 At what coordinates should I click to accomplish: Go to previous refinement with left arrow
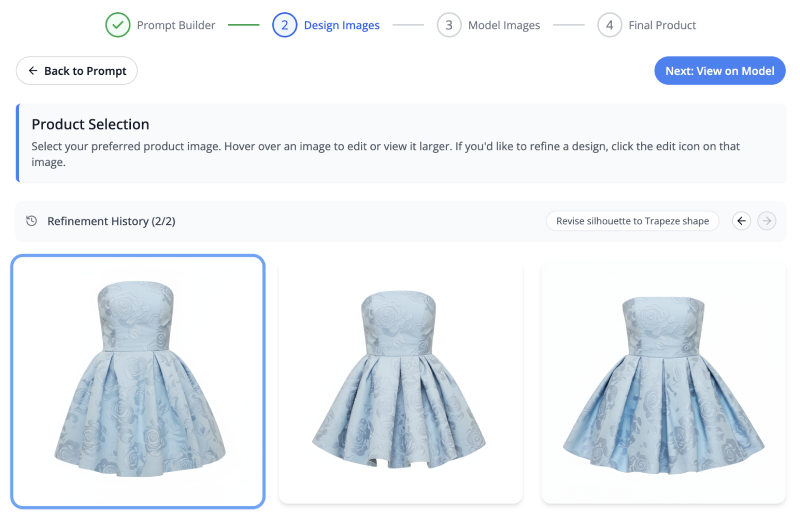point(741,221)
